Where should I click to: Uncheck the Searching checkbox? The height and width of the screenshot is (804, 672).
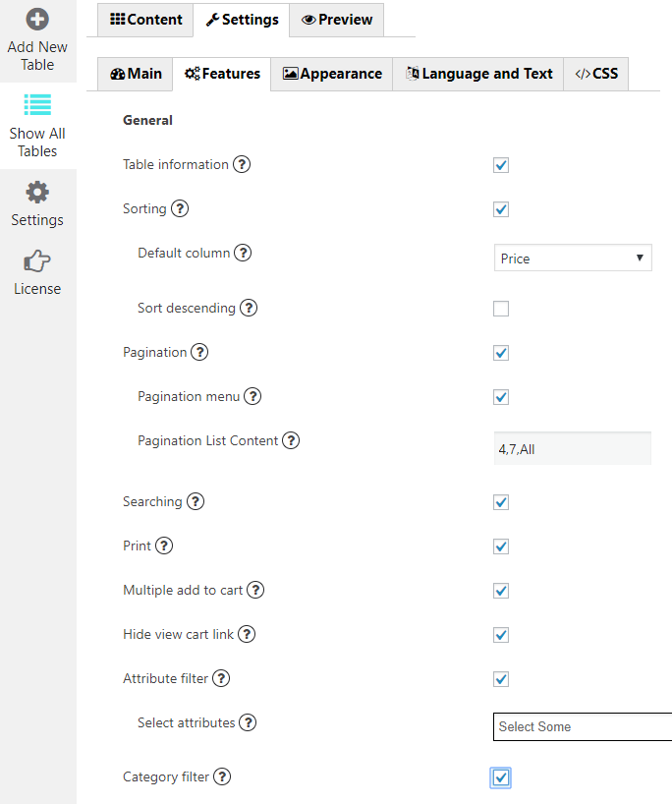(x=501, y=502)
